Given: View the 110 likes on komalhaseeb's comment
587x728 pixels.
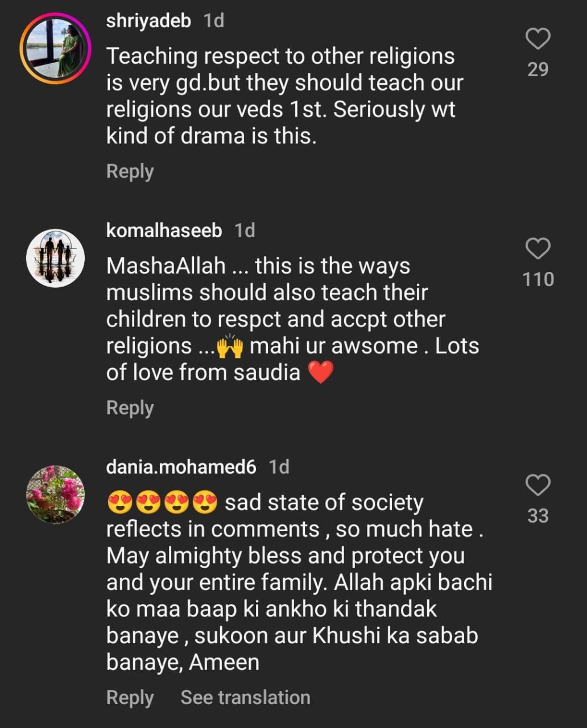Looking at the screenshot, I should point(538,279).
